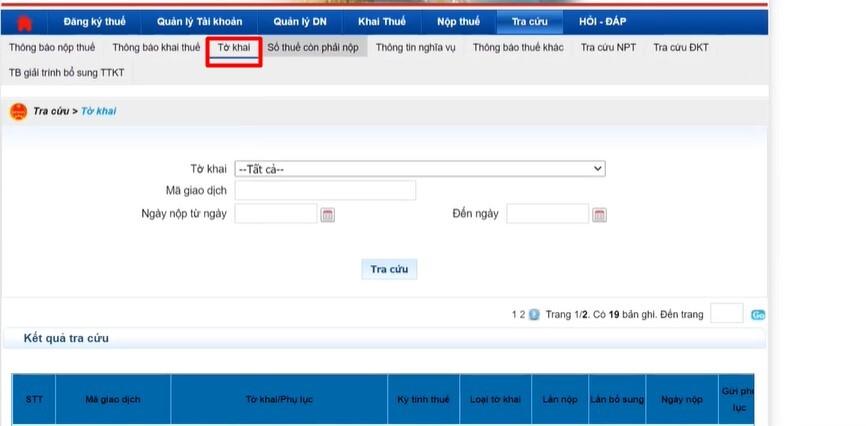Click the Mã giao dịch column header
Image resolution: width=866 pixels, height=426 pixels.
113,399
